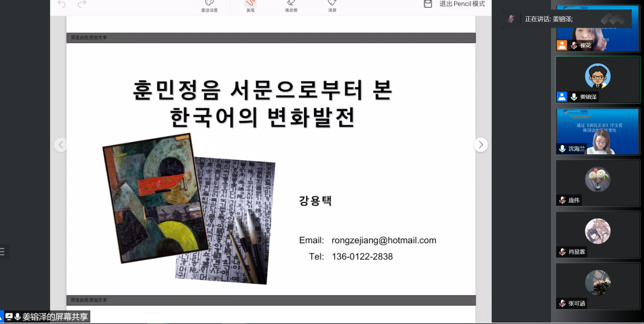Exit Pencil mode via 退出Pencil模式
Viewport: 644px width, 324px height.
(x=462, y=4)
